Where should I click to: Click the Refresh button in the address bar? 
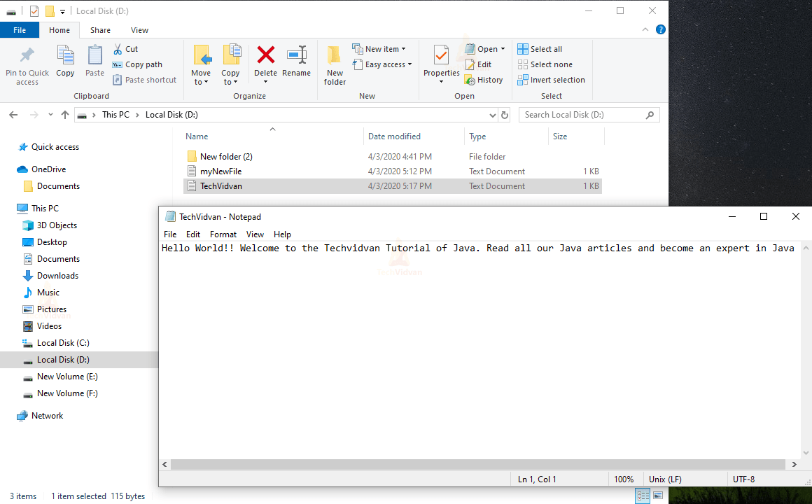(505, 114)
